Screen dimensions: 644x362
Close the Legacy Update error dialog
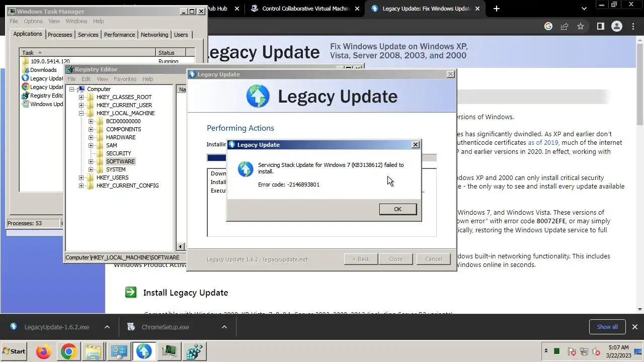416,145
